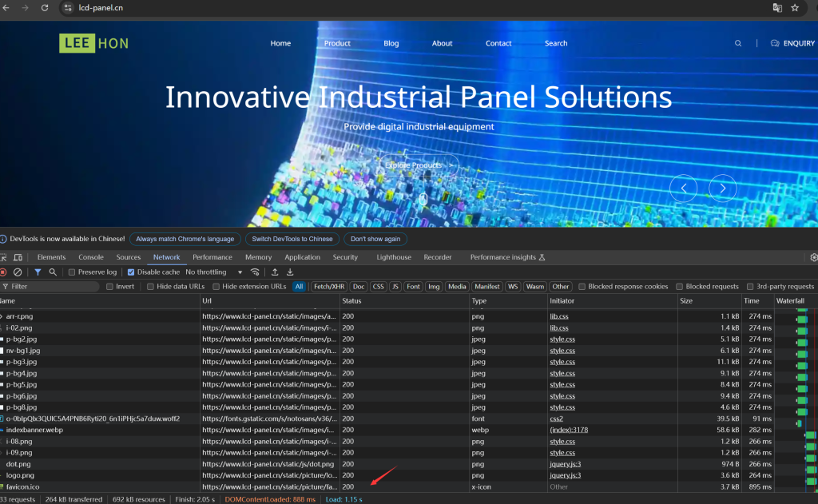This screenshot has height=504, width=818.
Task: Switch to the Console tab
Action: coord(91,257)
